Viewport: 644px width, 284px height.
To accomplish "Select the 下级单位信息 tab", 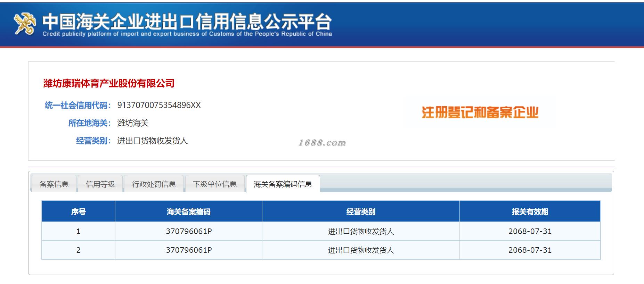I will pyautogui.click(x=215, y=184).
